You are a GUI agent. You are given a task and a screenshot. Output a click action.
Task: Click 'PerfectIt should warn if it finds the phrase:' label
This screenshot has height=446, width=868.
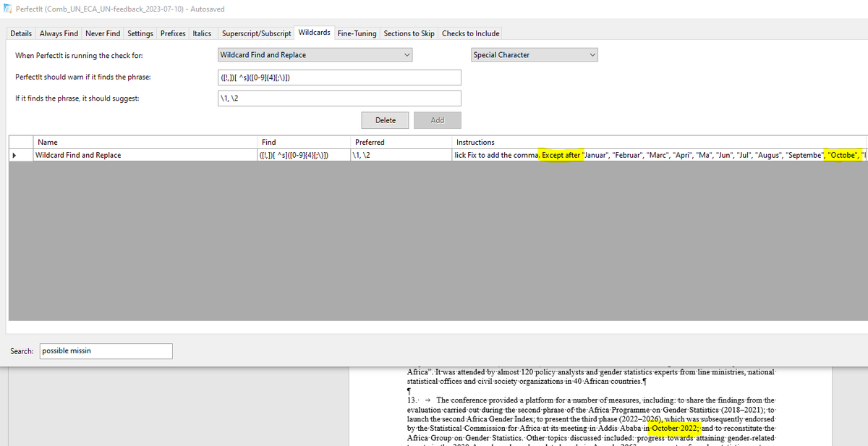[82, 77]
